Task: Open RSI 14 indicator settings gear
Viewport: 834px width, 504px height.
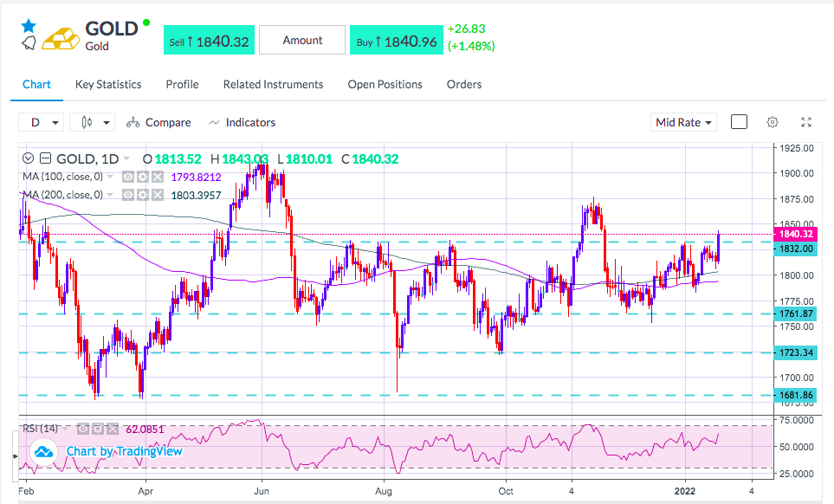Action: click(x=97, y=429)
